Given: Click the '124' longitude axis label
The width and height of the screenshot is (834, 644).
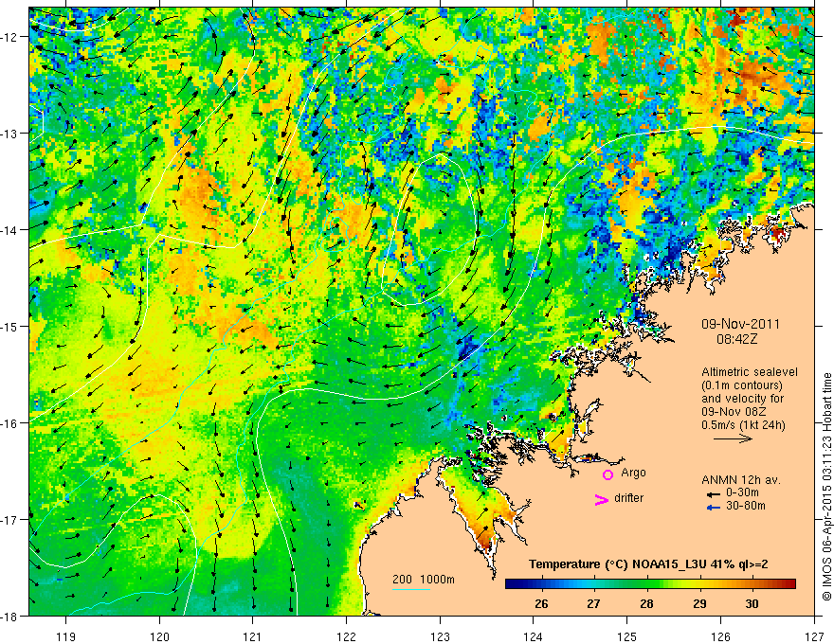Looking at the screenshot, I should [534, 636].
